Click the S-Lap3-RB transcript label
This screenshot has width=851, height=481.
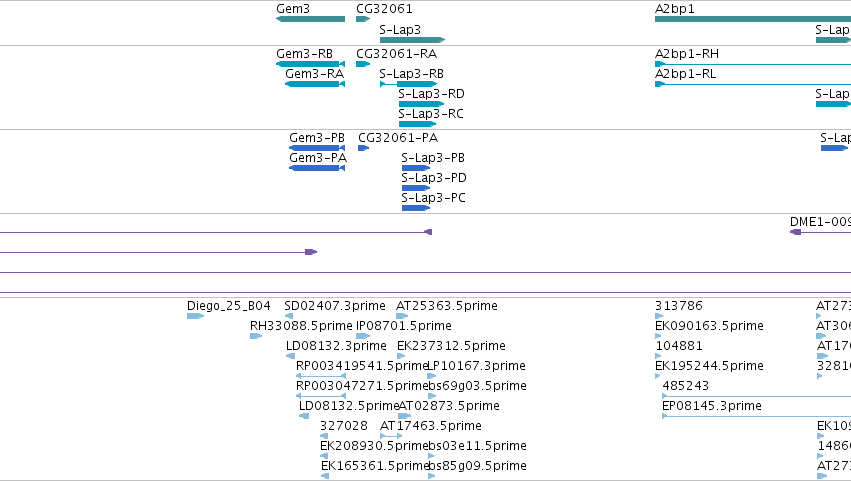tap(411, 74)
